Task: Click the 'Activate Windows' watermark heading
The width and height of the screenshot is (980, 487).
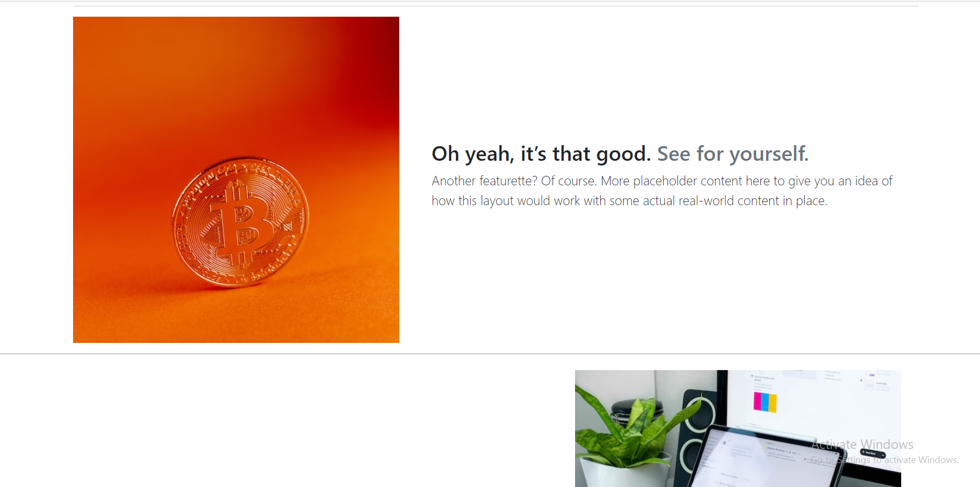Action: [862, 444]
